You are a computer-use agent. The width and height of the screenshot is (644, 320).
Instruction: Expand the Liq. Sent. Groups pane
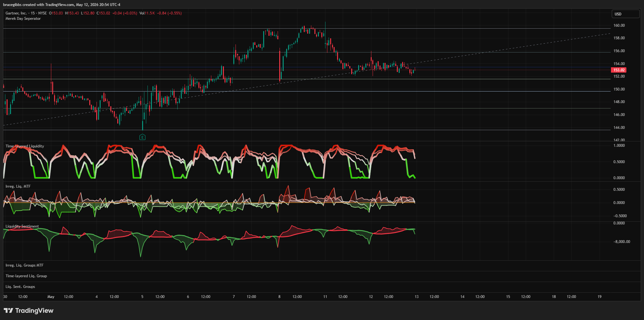[20, 287]
